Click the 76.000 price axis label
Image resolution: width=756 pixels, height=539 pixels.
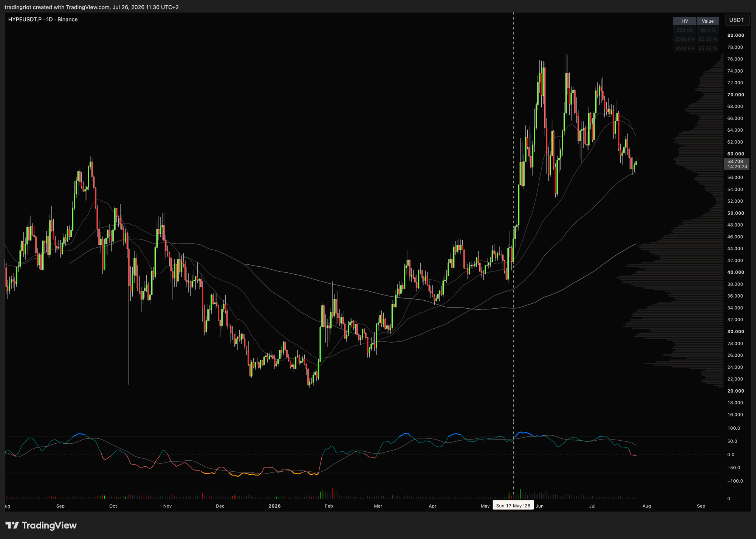point(735,59)
